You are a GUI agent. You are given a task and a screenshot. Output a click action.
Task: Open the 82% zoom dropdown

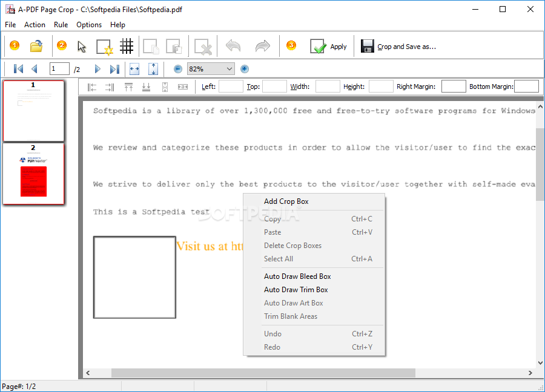coord(211,69)
